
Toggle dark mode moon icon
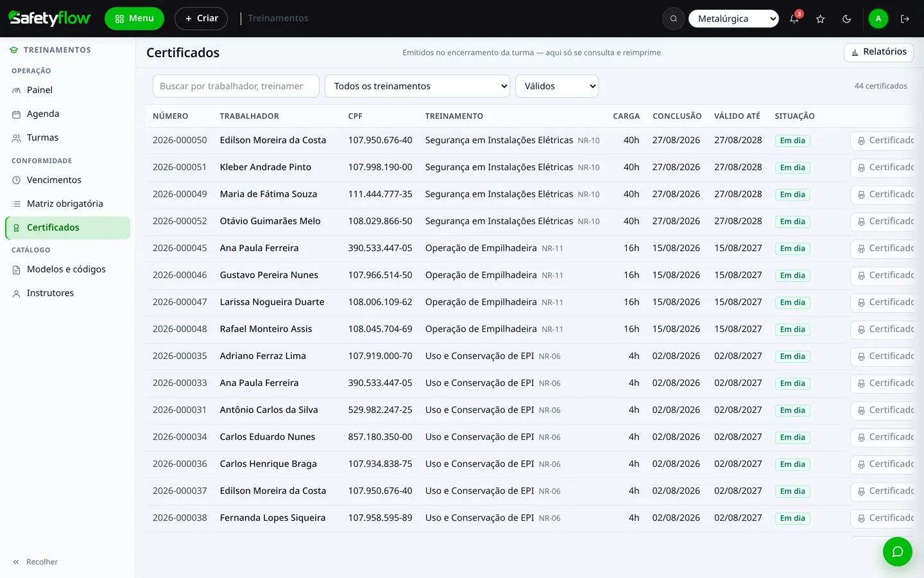[x=846, y=19]
